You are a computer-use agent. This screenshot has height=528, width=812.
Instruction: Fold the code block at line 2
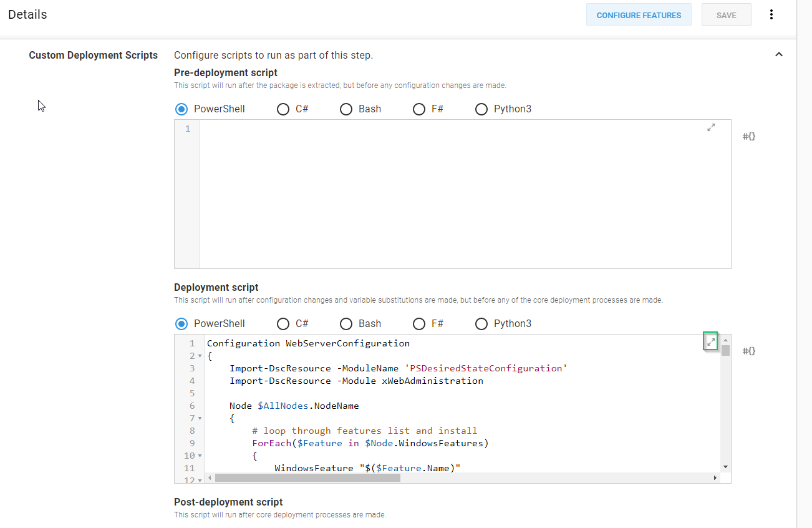(200, 356)
